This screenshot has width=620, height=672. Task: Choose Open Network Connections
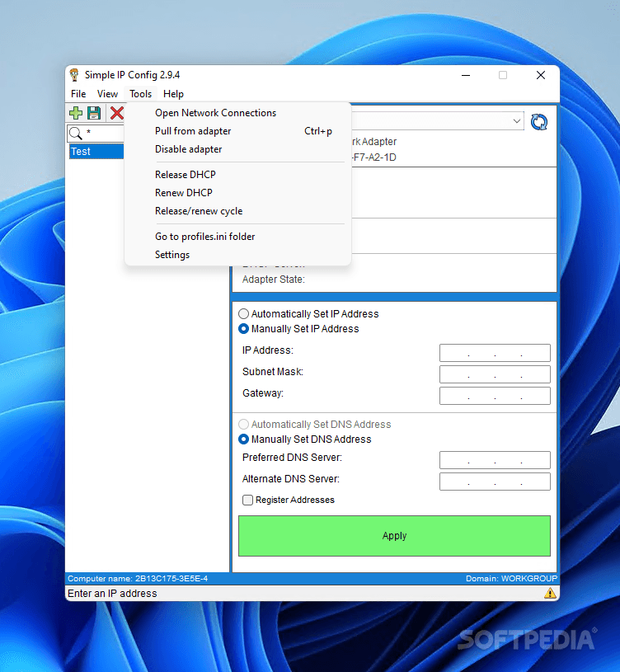coord(237,113)
